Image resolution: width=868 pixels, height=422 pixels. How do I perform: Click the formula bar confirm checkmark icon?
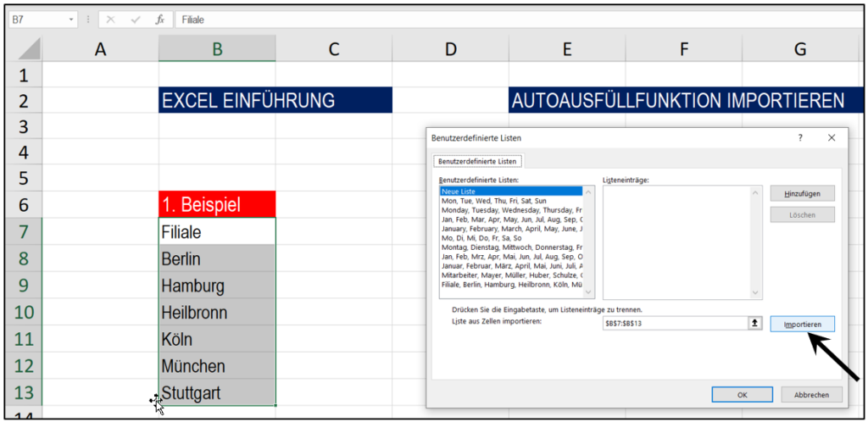pos(135,19)
